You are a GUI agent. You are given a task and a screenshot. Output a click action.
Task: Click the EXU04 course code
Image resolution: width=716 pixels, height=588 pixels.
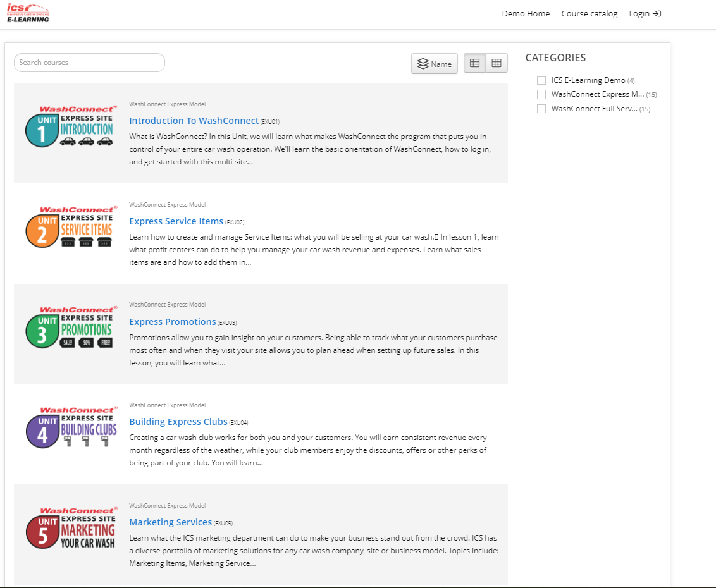(x=238, y=423)
